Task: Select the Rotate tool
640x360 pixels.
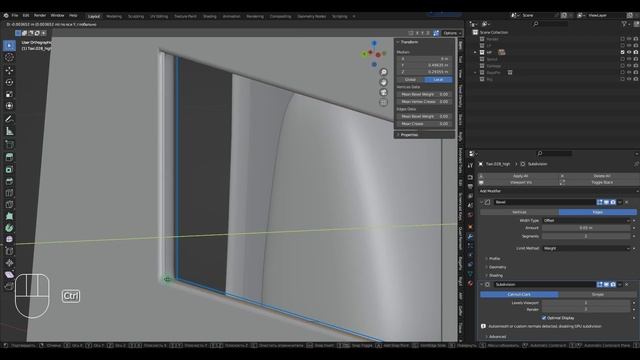Action: click(9, 82)
